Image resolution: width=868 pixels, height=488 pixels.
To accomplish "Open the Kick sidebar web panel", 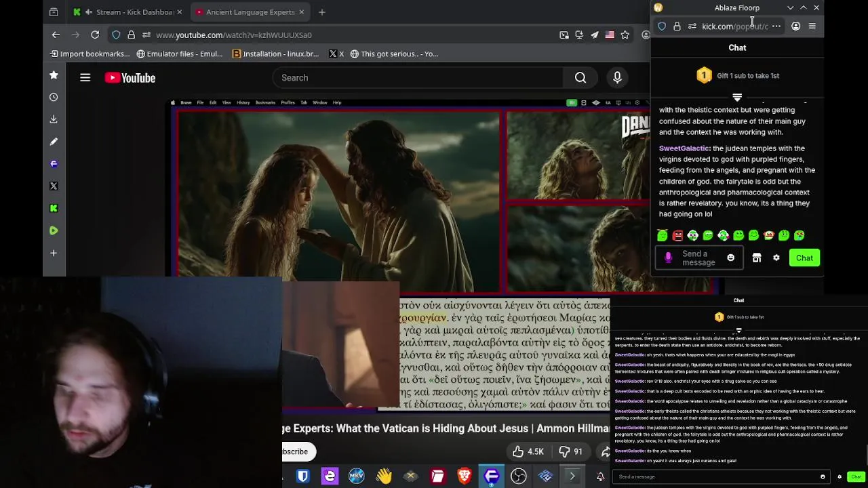I will click(x=54, y=208).
